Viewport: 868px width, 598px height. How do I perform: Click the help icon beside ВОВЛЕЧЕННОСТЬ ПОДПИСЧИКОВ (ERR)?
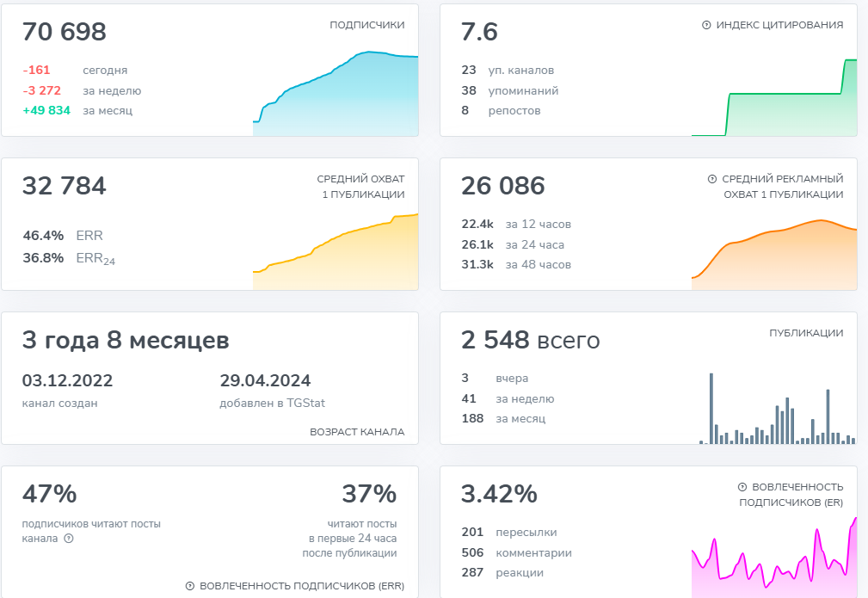point(190,586)
